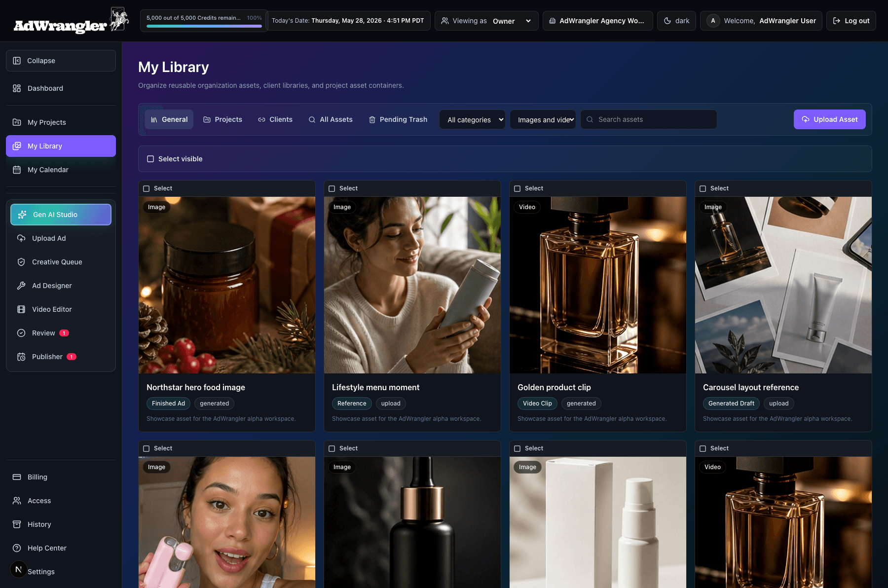Click the Welcome AdWrangler User button
This screenshot has width=888, height=588.
tap(761, 21)
